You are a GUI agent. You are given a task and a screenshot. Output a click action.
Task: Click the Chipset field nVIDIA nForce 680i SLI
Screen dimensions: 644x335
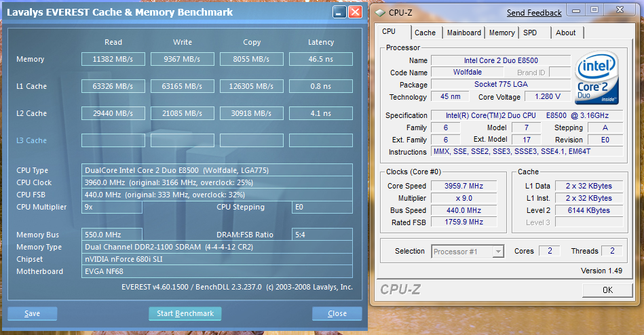pos(217,259)
